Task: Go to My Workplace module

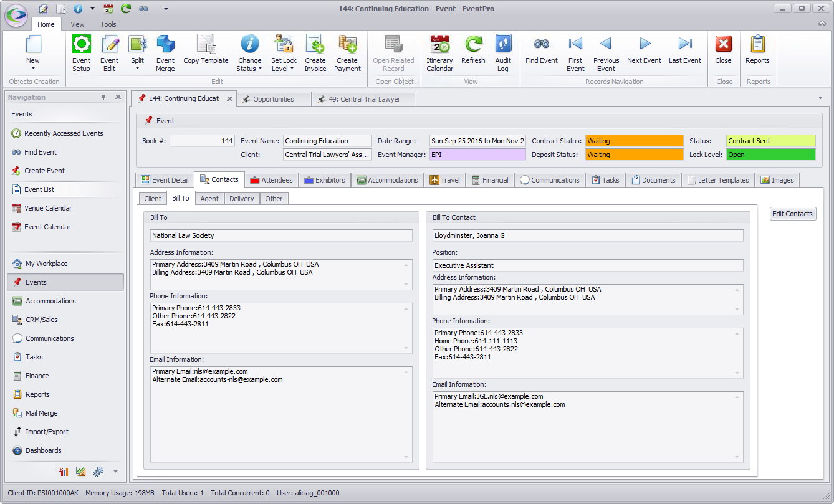Action: [46, 264]
